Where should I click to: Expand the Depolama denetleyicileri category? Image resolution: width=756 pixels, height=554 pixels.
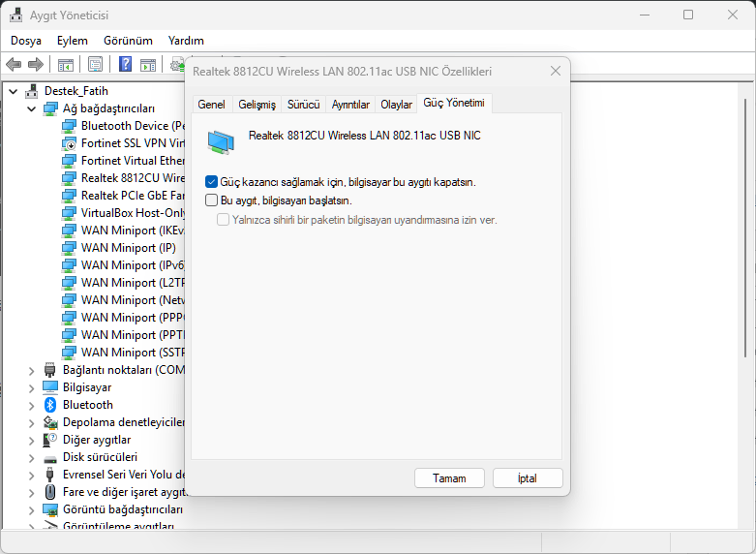[31, 423]
